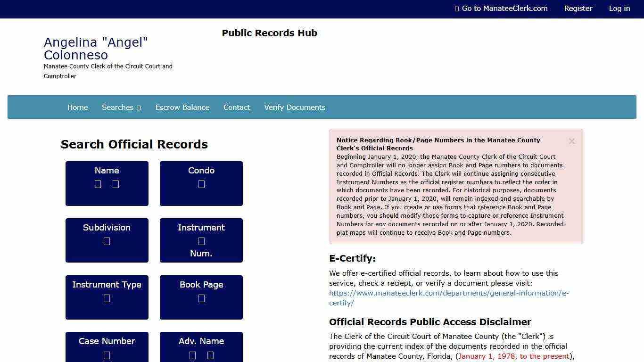Click the icon inside the Name search tile
This screenshot has width=644, height=362.
(98, 184)
